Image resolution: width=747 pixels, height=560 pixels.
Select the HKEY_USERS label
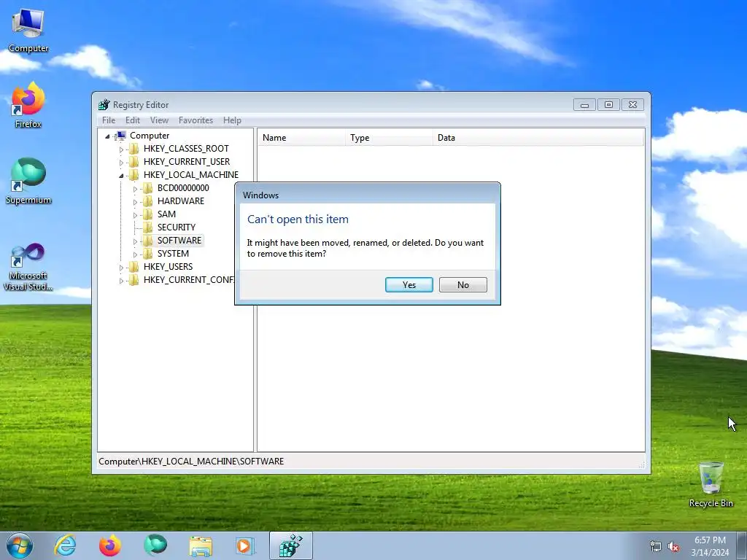click(169, 267)
